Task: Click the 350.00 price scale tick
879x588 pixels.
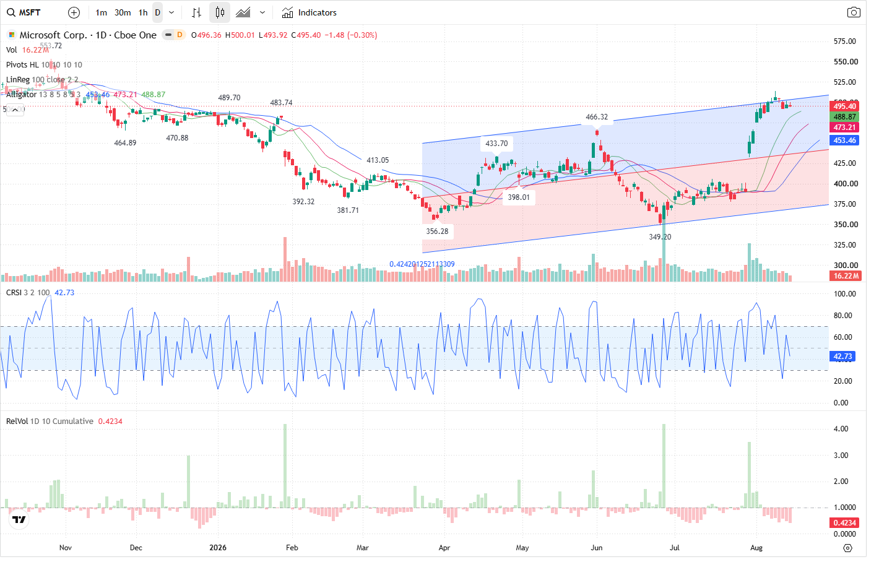Action: pos(846,225)
